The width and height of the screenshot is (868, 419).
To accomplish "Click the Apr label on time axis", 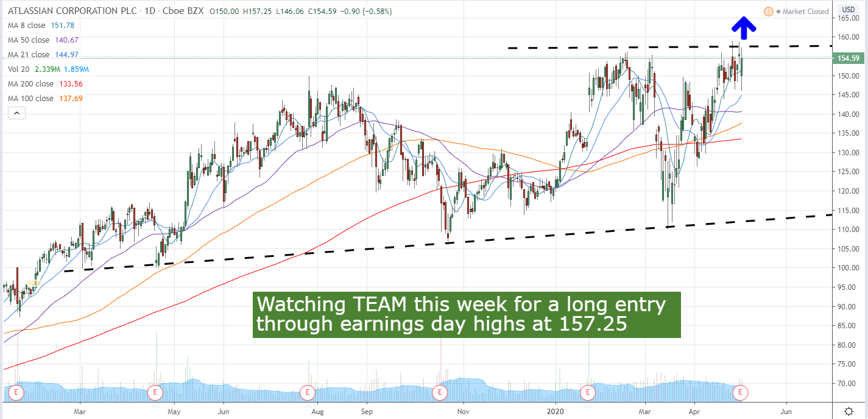I will tap(694, 410).
